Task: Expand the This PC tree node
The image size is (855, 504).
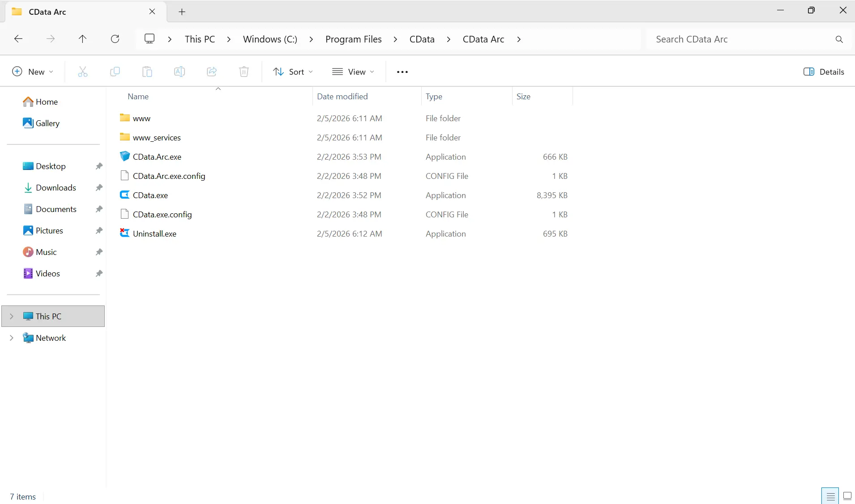Action: [x=12, y=316]
